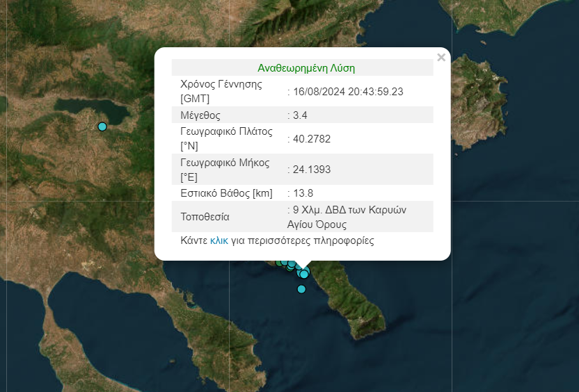Click the earthquake marker beside the inland lake
The height and width of the screenshot is (392, 579).
(102, 126)
